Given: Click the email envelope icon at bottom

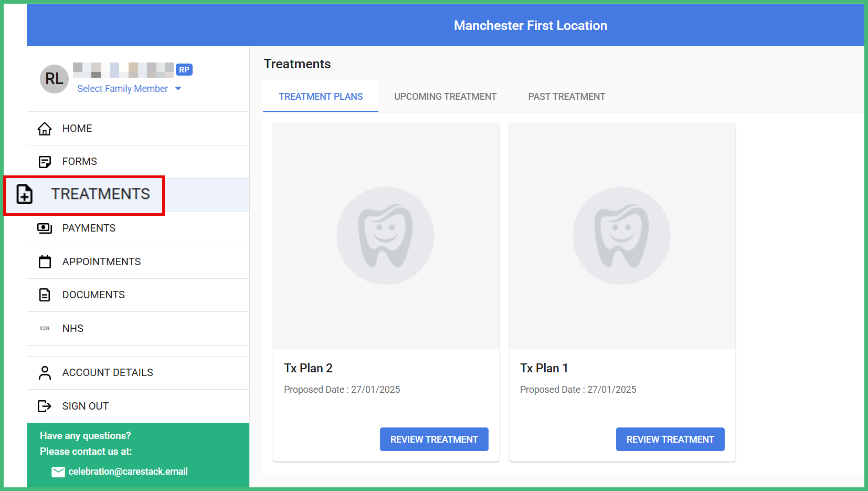Looking at the screenshot, I should click(x=58, y=472).
